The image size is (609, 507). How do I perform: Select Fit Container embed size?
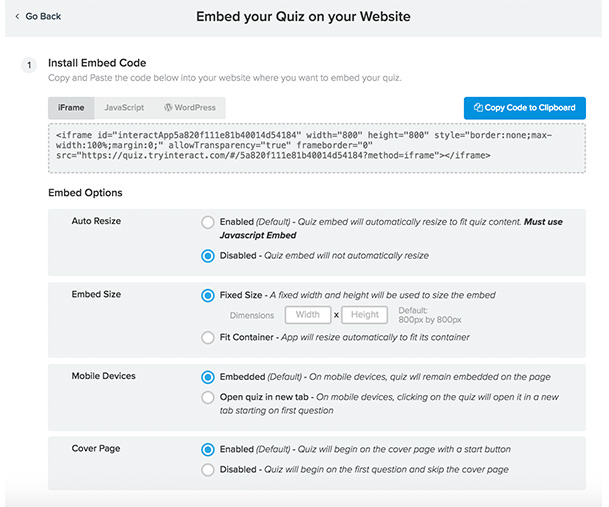click(x=208, y=338)
